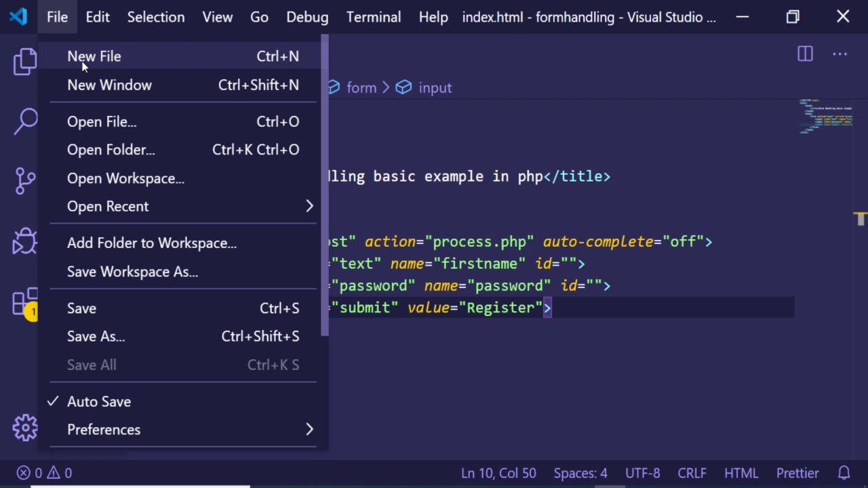Open the Terminal menu

373,18
